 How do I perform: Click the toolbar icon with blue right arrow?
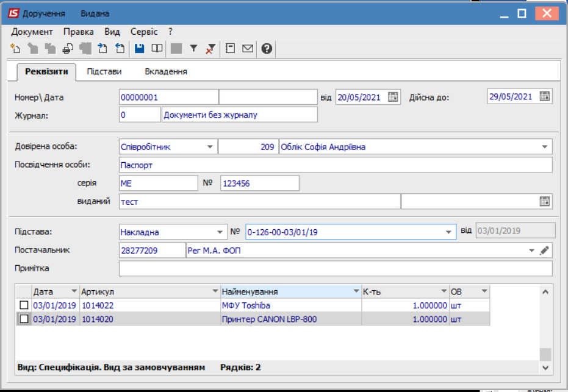point(102,49)
